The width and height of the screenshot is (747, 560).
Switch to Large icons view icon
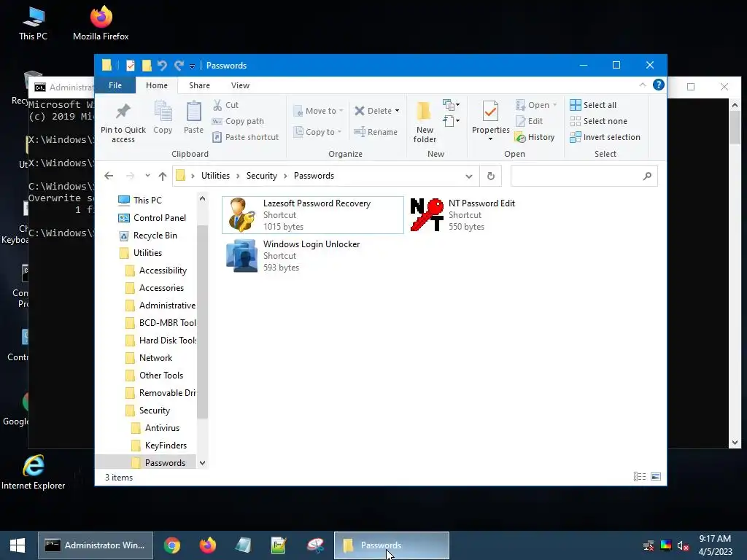click(x=656, y=477)
